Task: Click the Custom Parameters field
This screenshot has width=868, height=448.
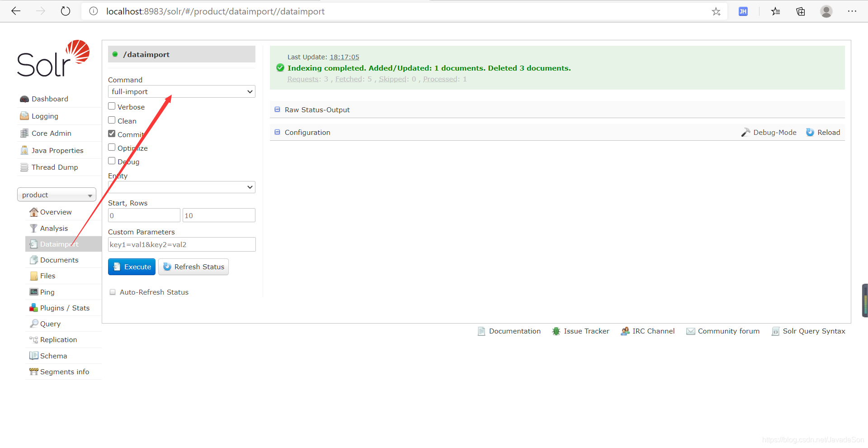Action: tap(182, 244)
